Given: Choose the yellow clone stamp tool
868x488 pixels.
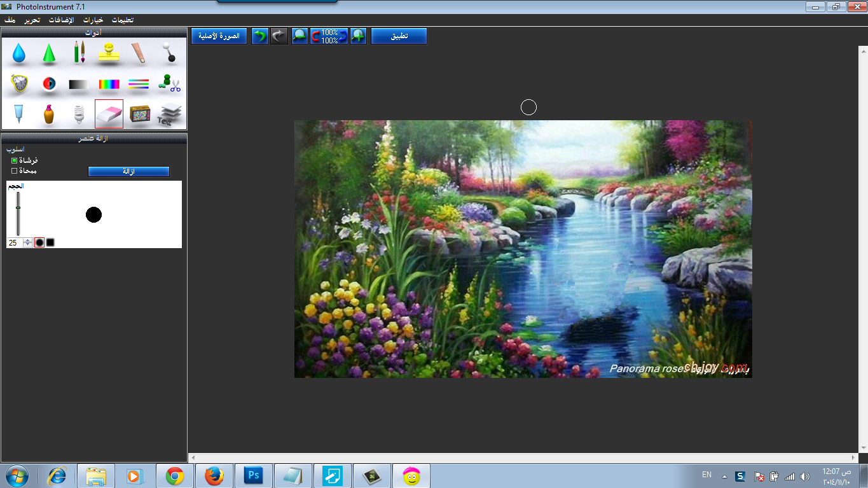Looking at the screenshot, I should (109, 52).
